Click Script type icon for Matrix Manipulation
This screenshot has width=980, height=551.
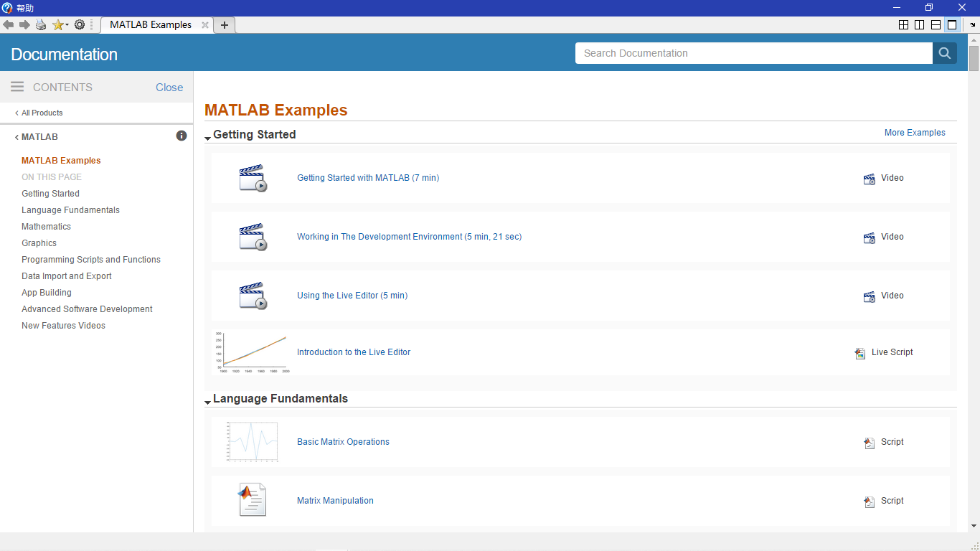[870, 501]
